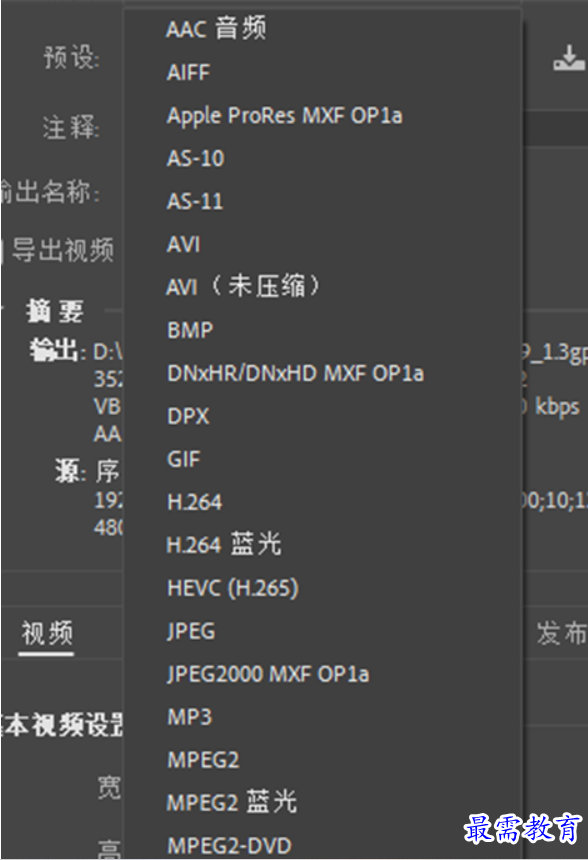Image resolution: width=588 pixels, height=860 pixels.
Task: Select AAC 音频 format
Action: click(216, 29)
